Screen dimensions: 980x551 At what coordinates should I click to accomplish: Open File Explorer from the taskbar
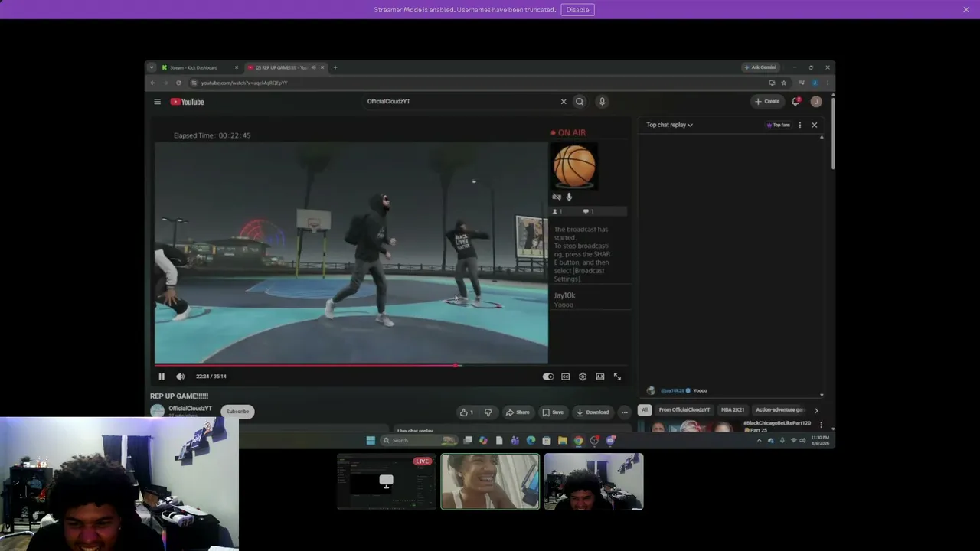click(562, 440)
